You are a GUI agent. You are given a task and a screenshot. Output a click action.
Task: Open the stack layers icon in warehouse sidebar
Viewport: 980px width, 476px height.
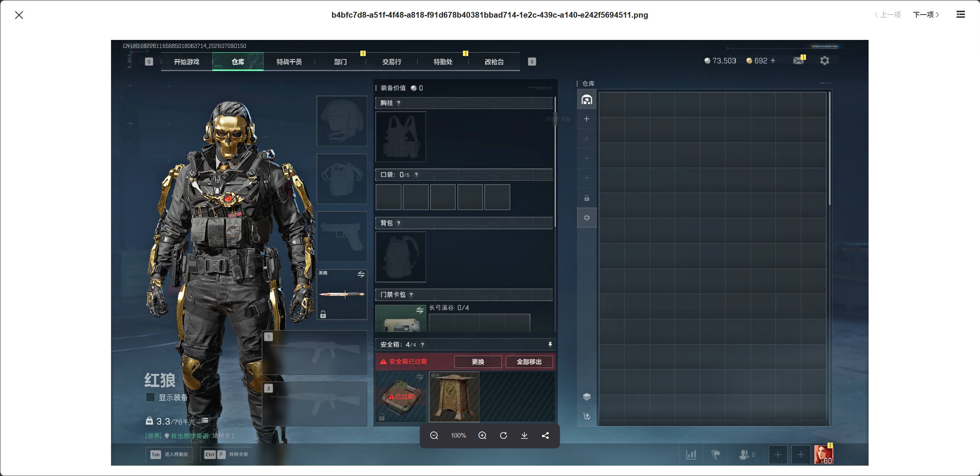[587, 397]
